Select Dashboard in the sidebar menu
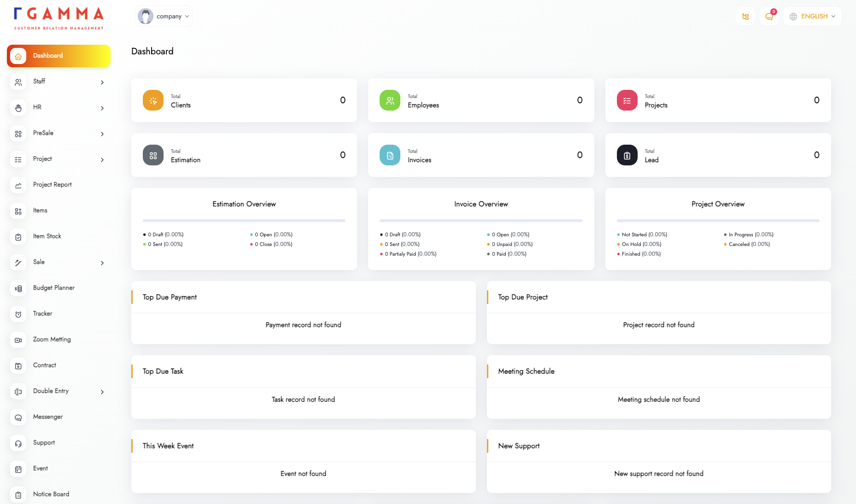The image size is (856, 504). 59,56
